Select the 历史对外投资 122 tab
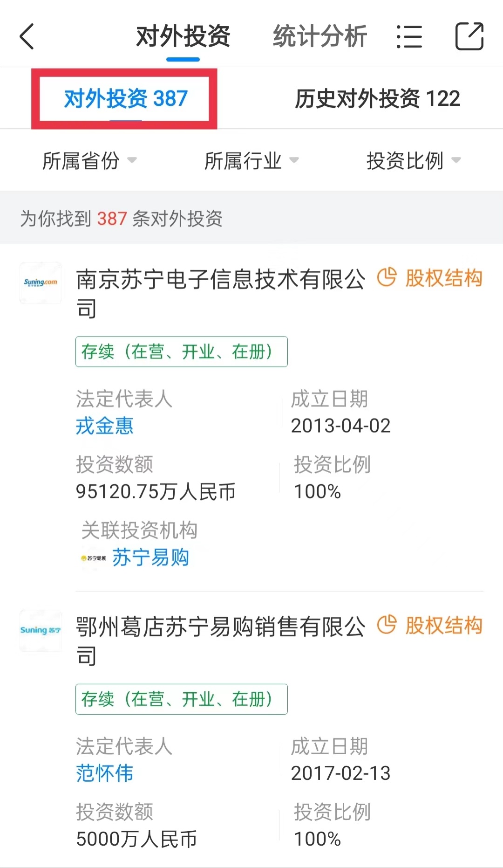503x868 pixels. tap(377, 99)
